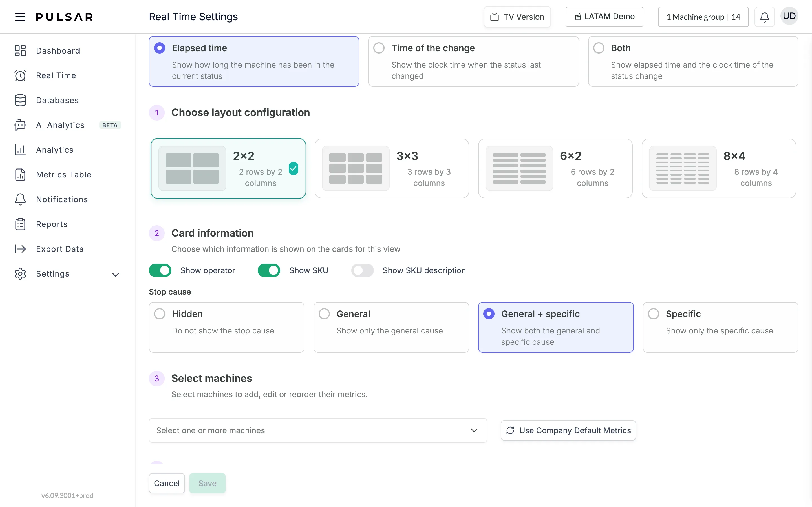
Task: Click the Cancel button
Action: 167,483
